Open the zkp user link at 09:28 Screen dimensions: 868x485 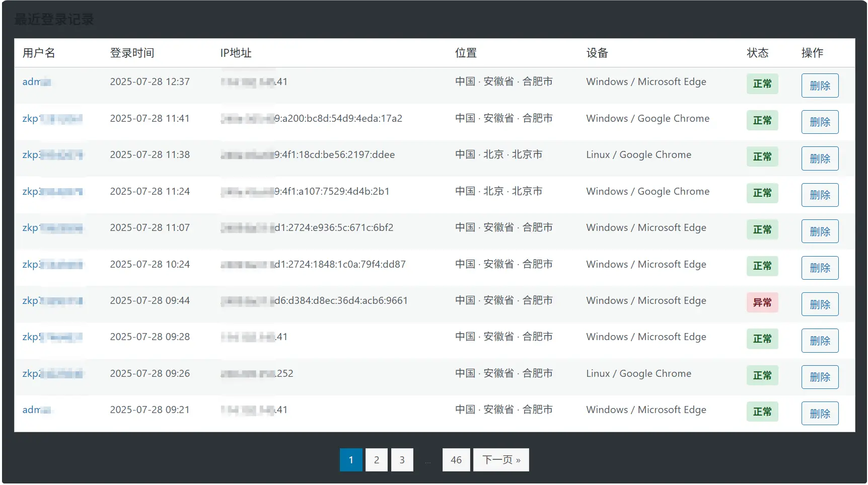point(52,337)
